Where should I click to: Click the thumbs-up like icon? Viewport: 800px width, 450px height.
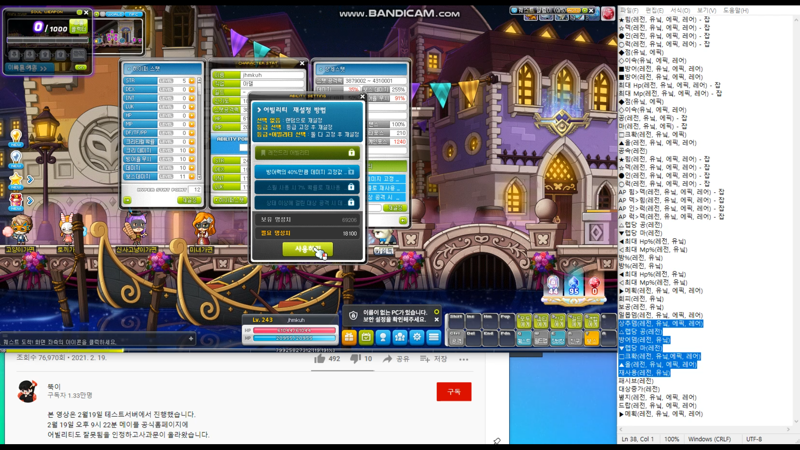[x=319, y=359]
